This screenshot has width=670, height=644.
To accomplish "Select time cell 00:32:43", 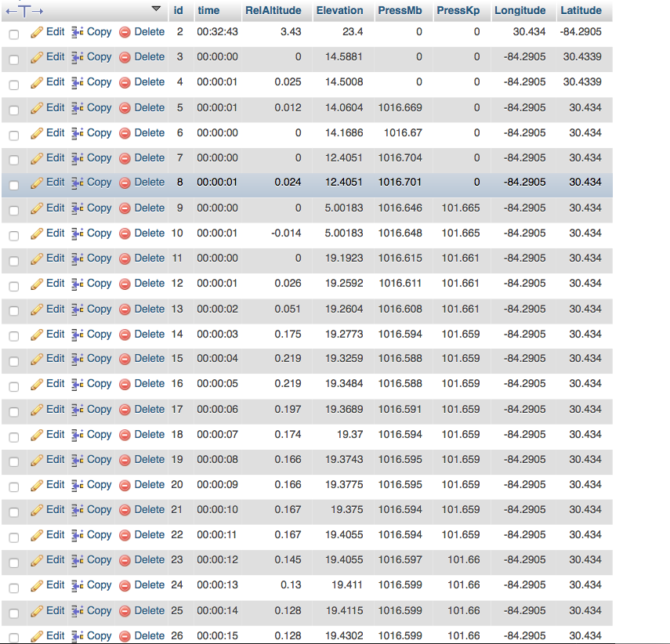I will tap(218, 31).
